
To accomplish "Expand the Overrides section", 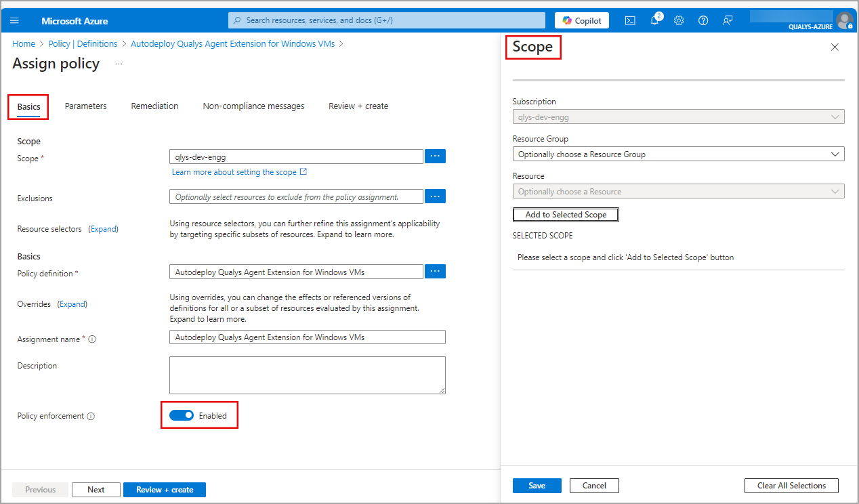I will (72, 303).
